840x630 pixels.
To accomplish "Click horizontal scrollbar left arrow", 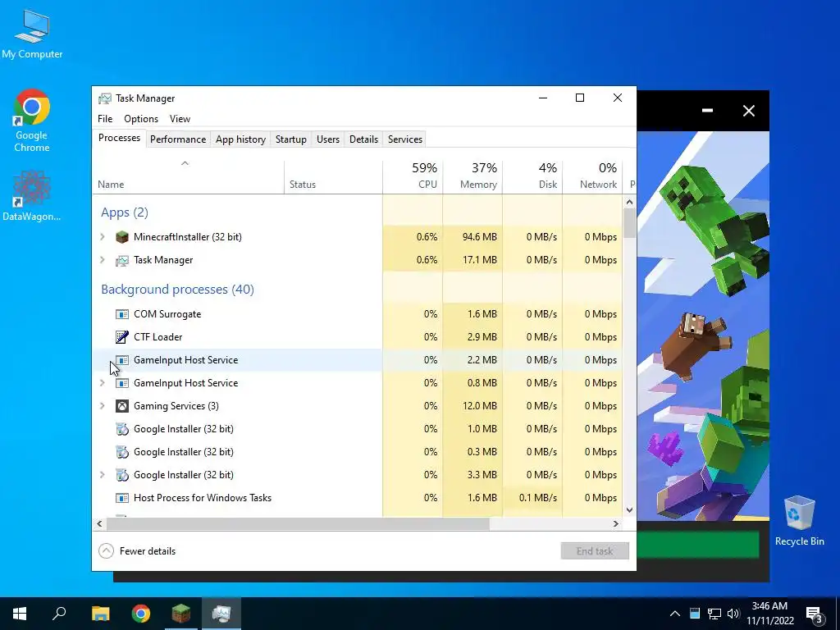I will pos(99,524).
